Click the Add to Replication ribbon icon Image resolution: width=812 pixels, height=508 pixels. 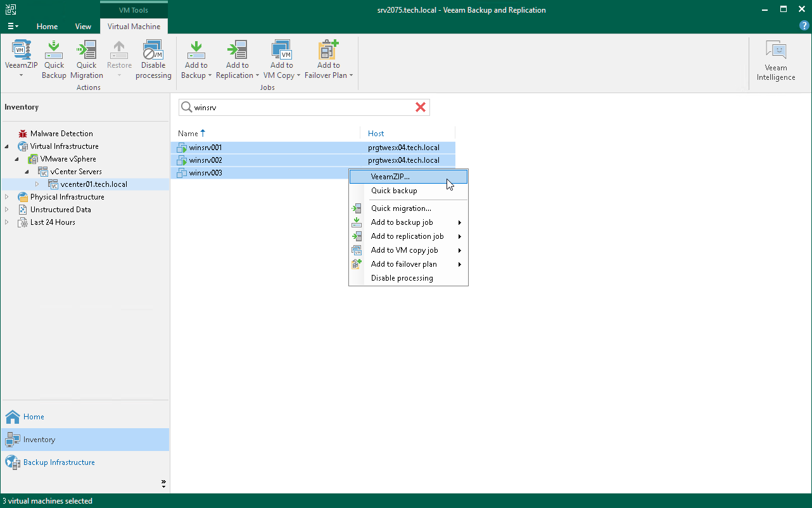click(237, 57)
